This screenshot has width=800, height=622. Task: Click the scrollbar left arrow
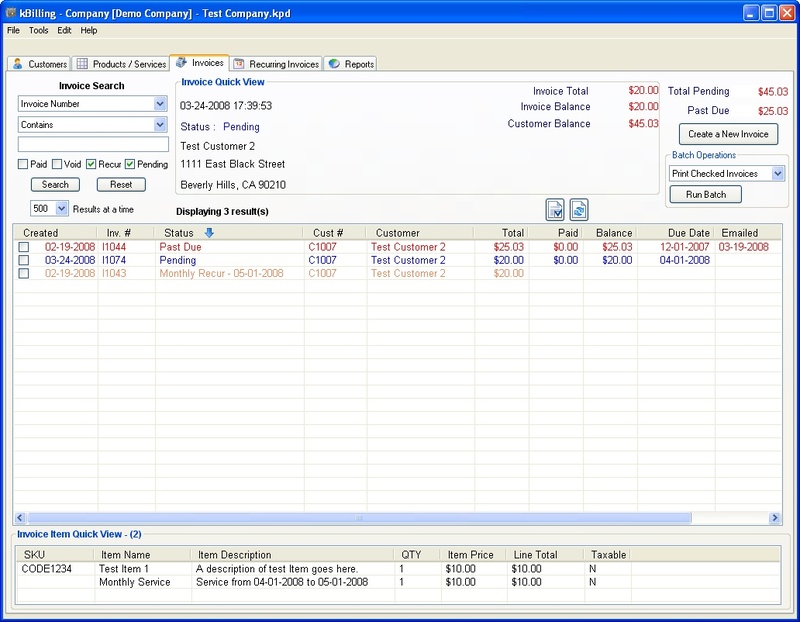(x=20, y=518)
